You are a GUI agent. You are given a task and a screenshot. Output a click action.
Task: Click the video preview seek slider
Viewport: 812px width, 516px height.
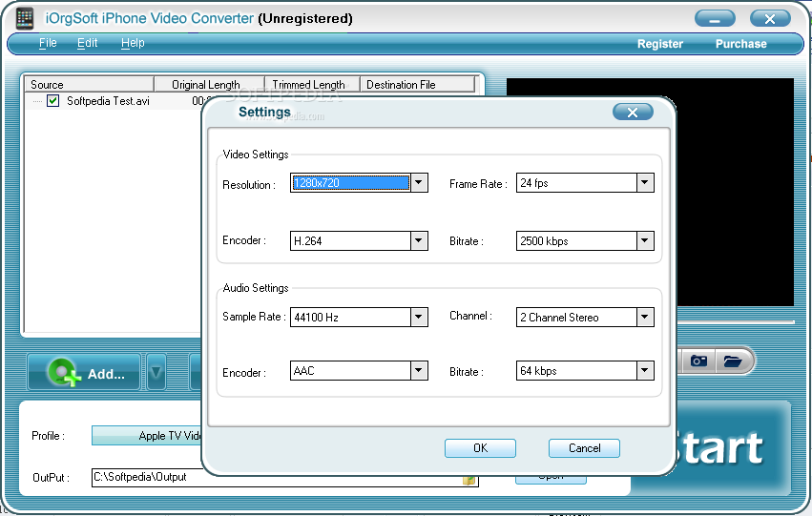(x=736, y=322)
